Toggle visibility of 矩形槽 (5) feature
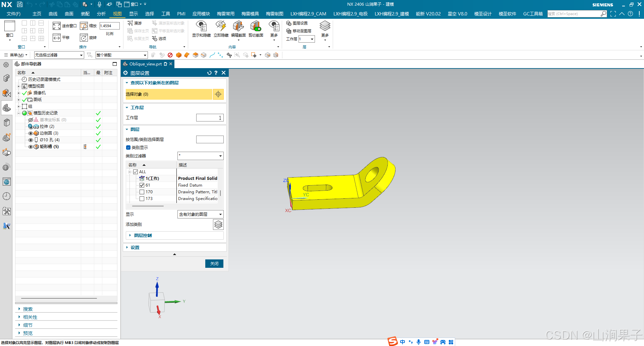Image resolution: width=644 pixels, height=346 pixels. pyautogui.click(x=31, y=147)
